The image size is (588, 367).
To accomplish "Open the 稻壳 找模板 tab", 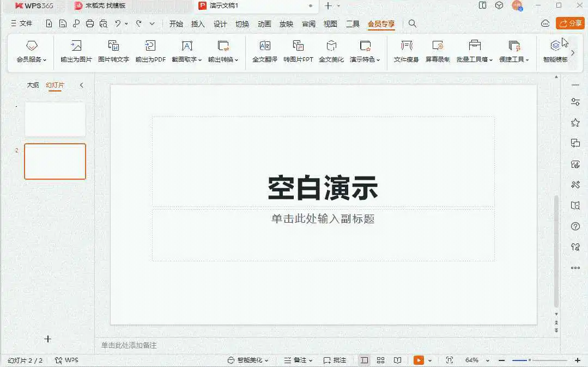I will [100, 5].
